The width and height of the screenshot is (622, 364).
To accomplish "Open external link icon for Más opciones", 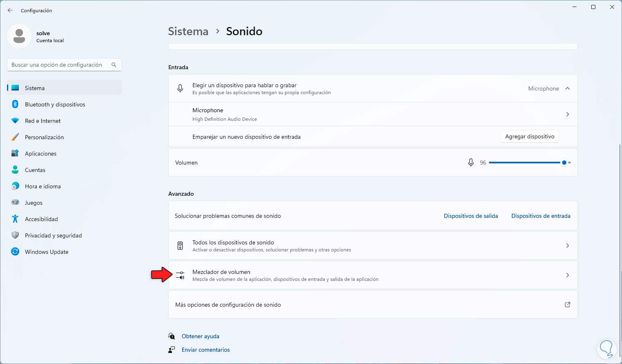I will (x=568, y=305).
